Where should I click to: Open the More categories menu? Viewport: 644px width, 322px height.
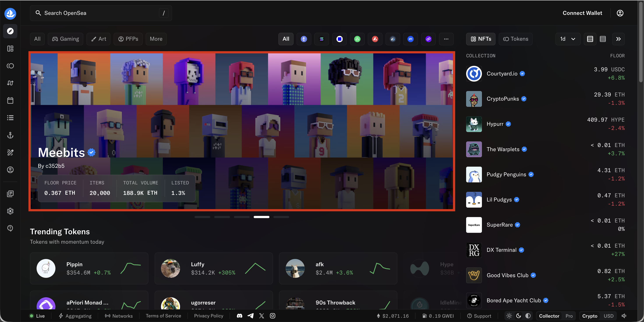coord(156,39)
